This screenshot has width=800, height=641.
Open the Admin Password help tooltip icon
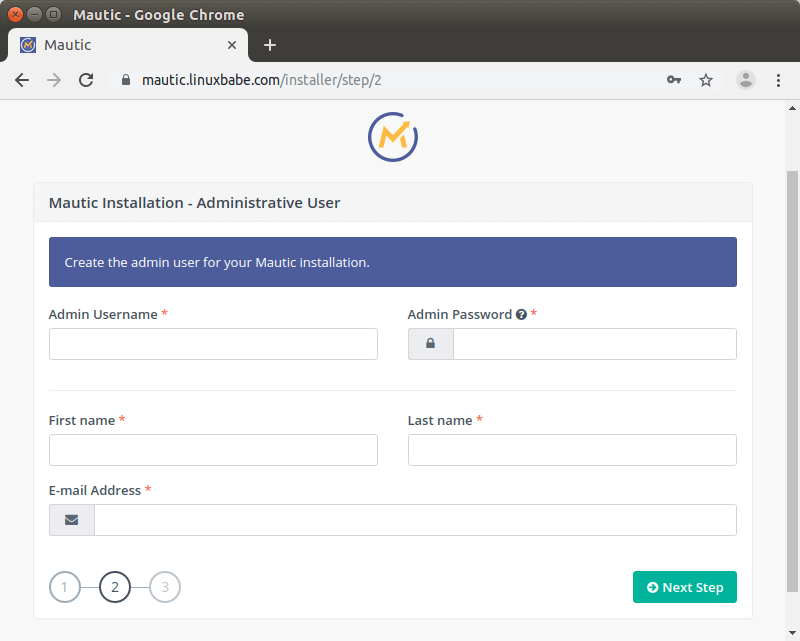coord(521,313)
